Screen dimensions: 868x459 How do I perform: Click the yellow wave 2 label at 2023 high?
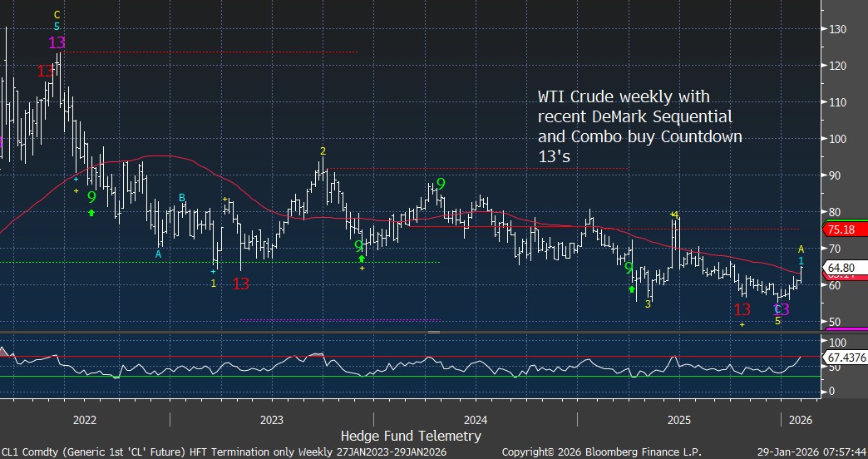(323, 151)
